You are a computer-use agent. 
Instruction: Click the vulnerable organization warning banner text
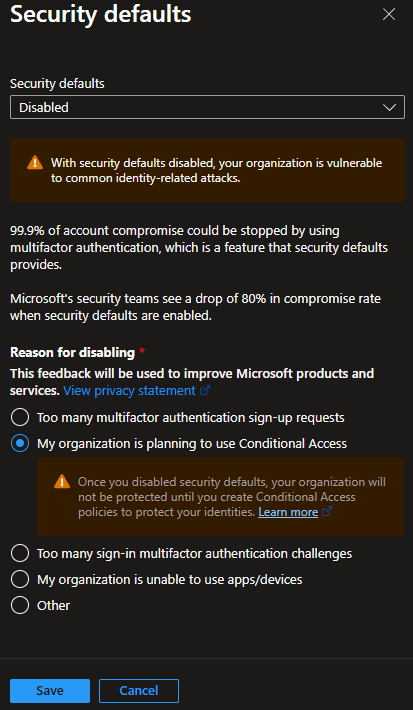(x=216, y=170)
